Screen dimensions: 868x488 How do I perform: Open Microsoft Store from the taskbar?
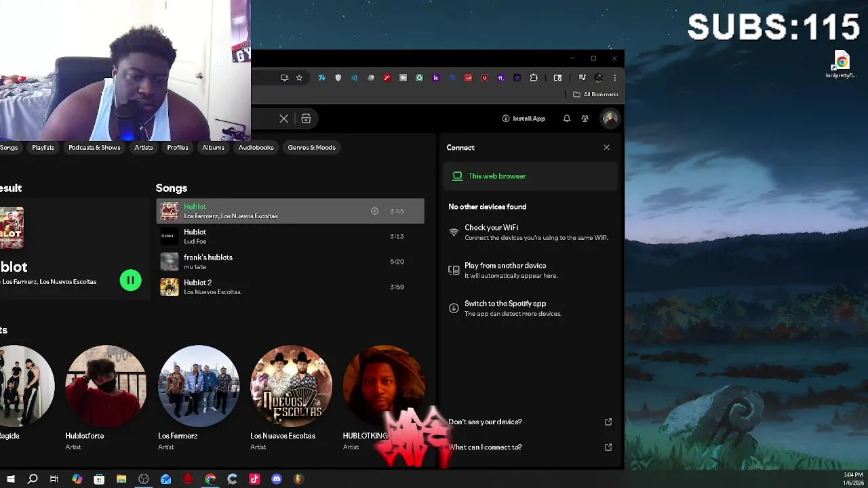[99, 479]
